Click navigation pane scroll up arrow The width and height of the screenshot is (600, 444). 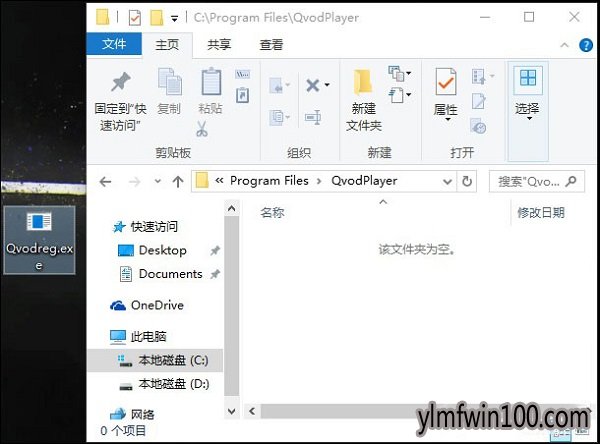coord(231,209)
